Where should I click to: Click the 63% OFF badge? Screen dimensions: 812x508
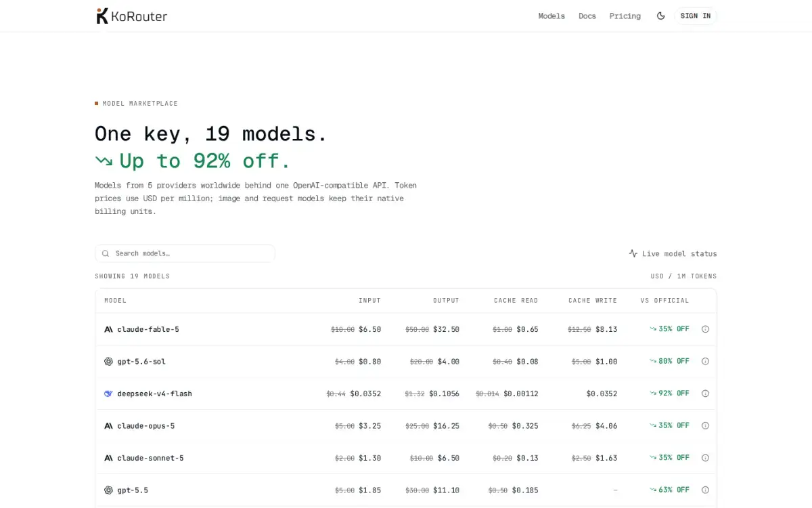(669, 490)
